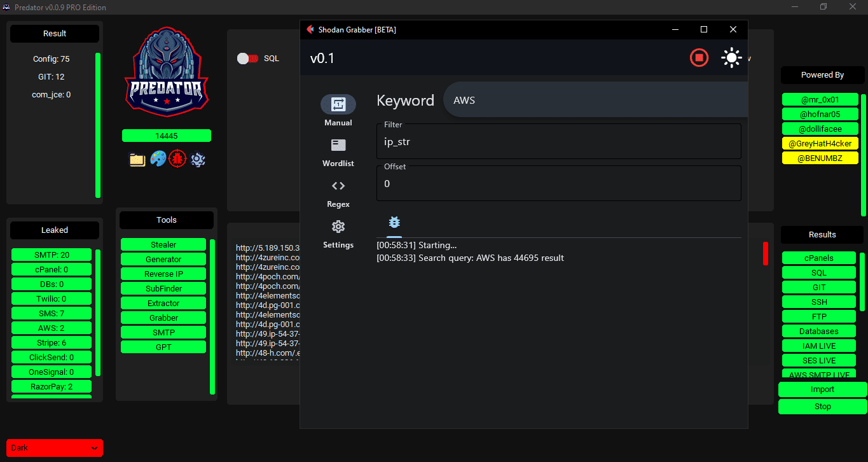Select the bug log tab above the output
The height and width of the screenshot is (462, 868).
394,223
